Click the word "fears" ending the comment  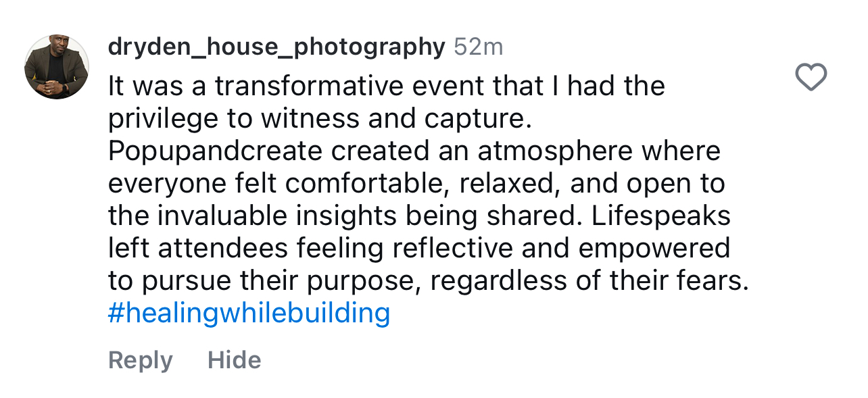pos(714,280)
